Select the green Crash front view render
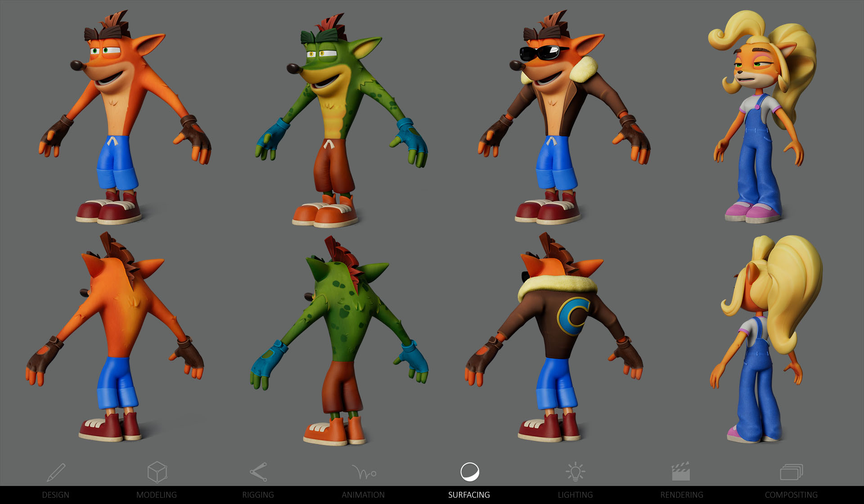This screenshot has width=864, height=504. click(341, 121)
